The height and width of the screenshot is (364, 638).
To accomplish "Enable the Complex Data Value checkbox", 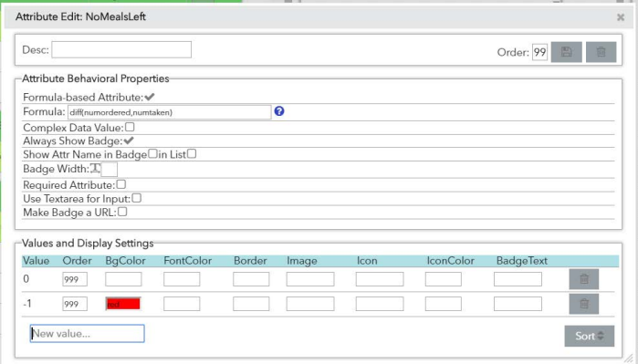I will tap(130, 127).
